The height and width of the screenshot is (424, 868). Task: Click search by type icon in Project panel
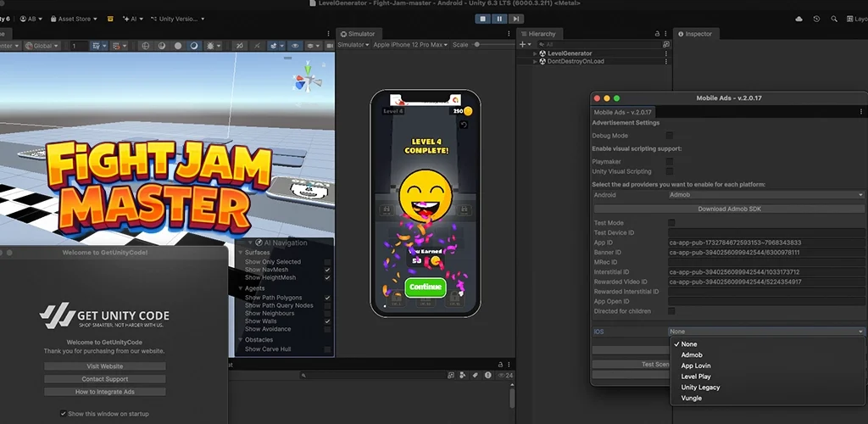click(463, 376)
